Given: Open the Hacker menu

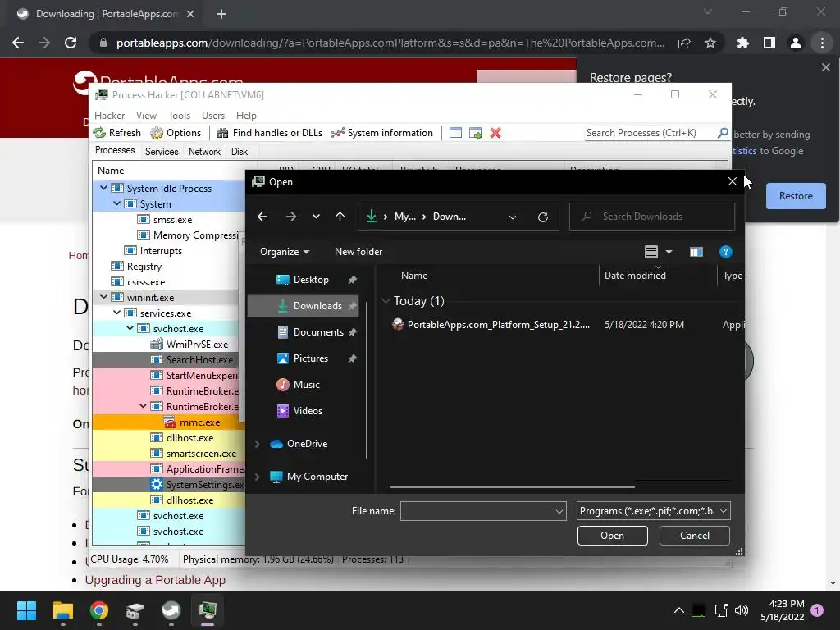Looking at the screenshot, I should point(109,115).
